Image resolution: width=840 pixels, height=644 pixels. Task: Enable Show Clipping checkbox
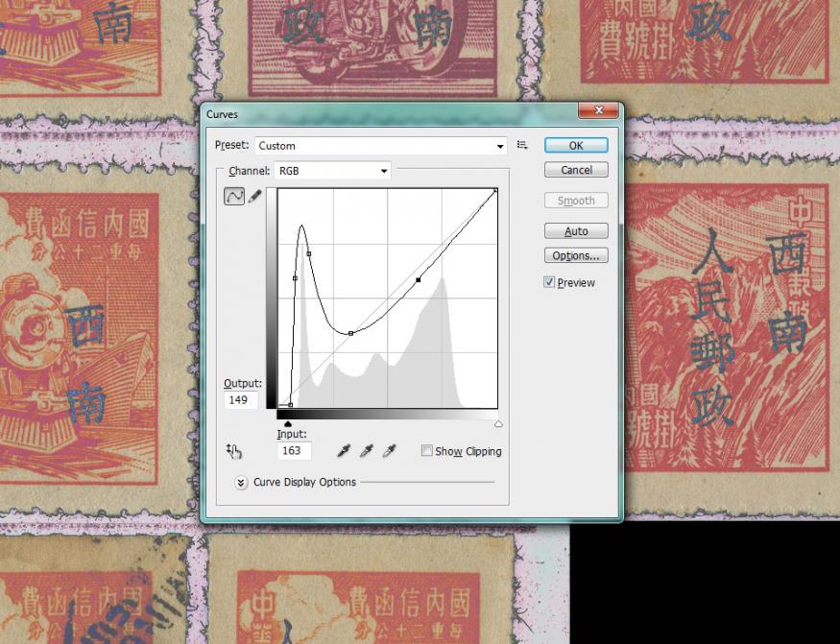coord(427,450)
